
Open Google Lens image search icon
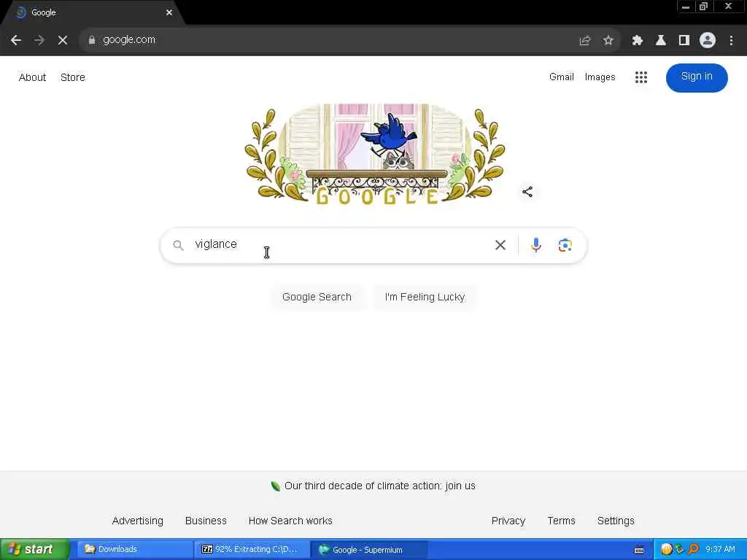[x=565, y=245]
